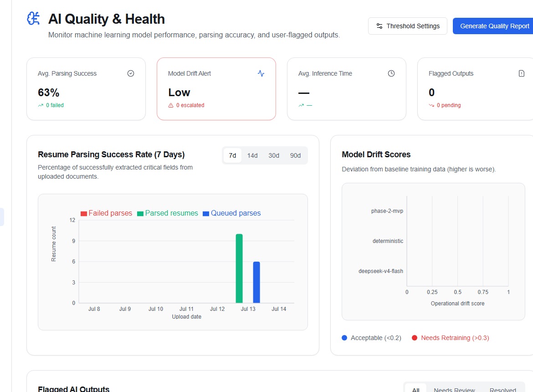Click the Operational drift score axis title
533x392 pixels.
coord(457,304)
